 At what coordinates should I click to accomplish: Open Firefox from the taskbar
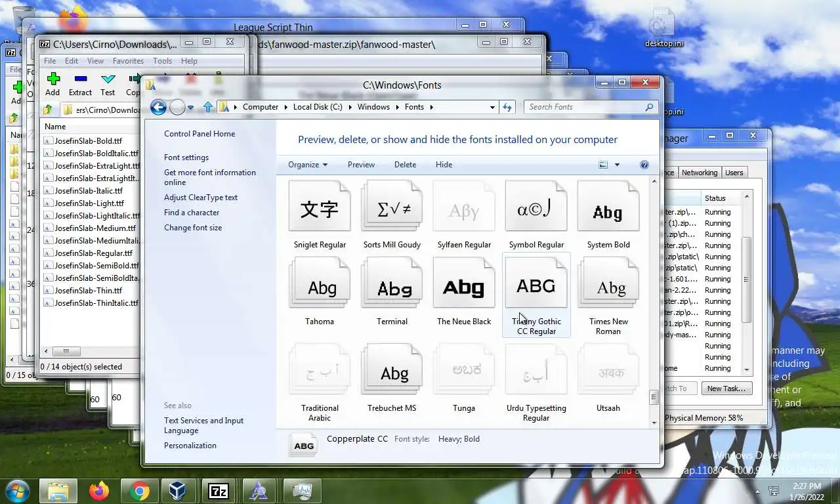[99, 490]
